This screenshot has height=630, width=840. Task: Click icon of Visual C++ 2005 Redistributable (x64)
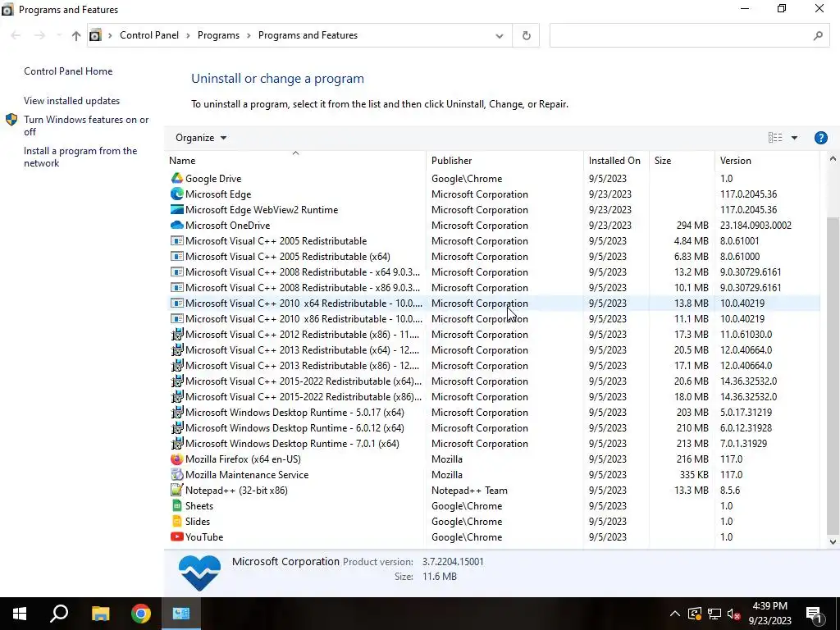click(x=177, y=257)
